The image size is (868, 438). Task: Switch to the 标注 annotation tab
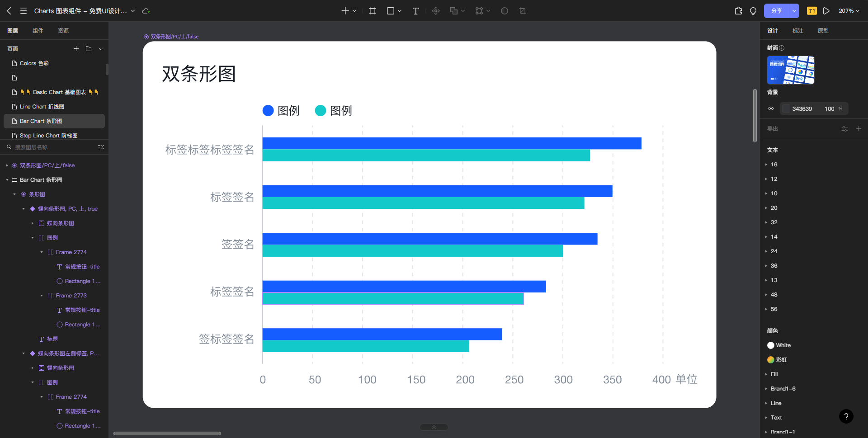pyautogui.click(x=798, y=31)
